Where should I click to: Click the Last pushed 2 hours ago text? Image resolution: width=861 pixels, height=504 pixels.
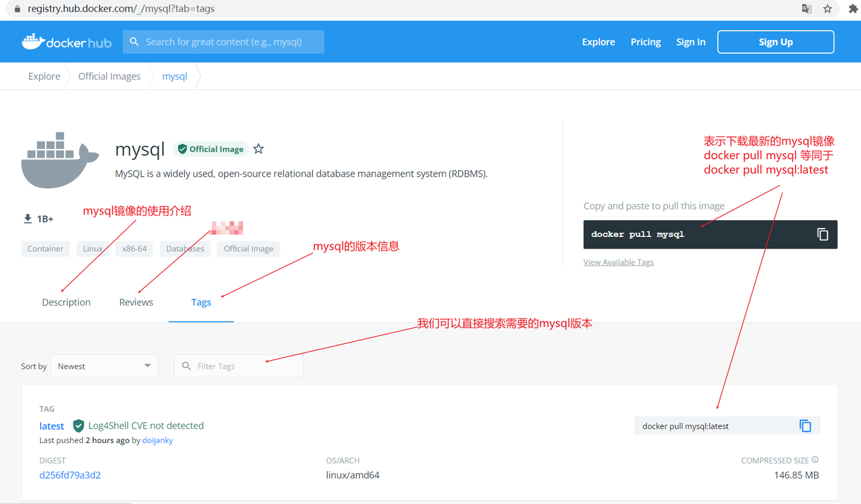click(84, 440)
